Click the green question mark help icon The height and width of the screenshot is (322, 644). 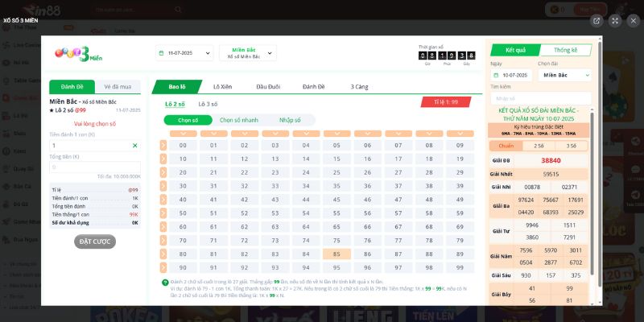pos(165,282)
